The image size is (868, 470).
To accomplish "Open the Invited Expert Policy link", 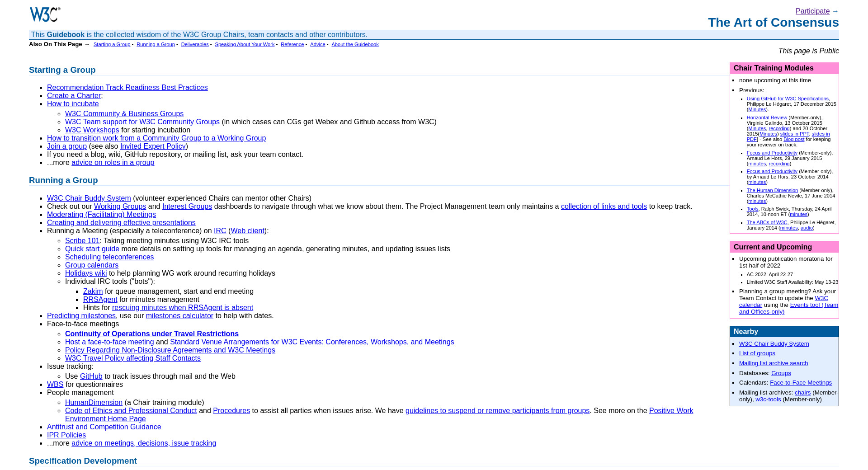I will (153, 146).
